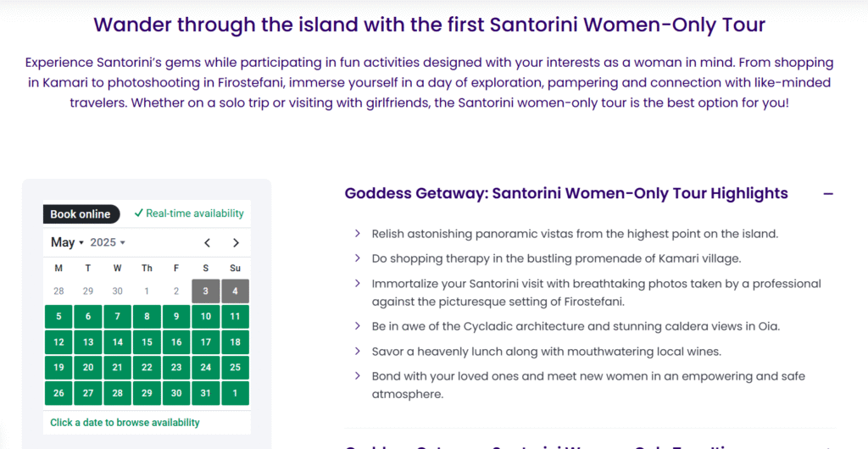Screen dimensions: 868x449
Task: Select May 10 on calendar
Action: [206, 317]
